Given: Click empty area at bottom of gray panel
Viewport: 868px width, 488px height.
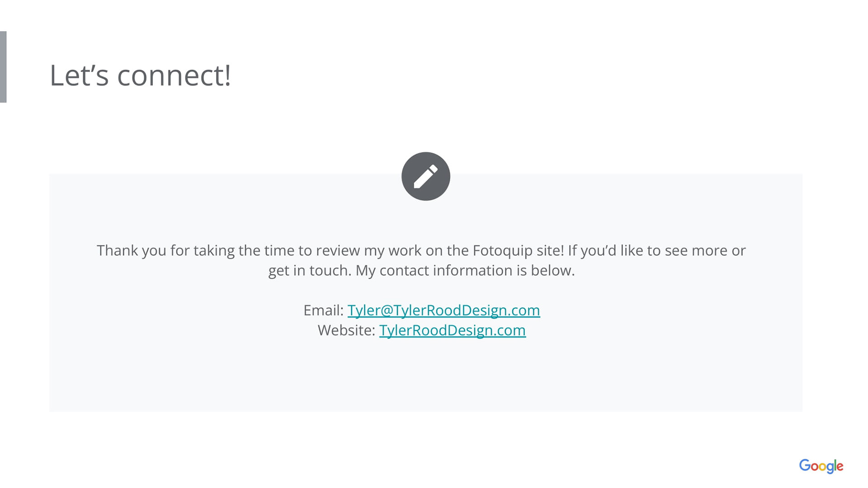Looking at the screenshot, I should pyautogui.click(x=425, y=384).
